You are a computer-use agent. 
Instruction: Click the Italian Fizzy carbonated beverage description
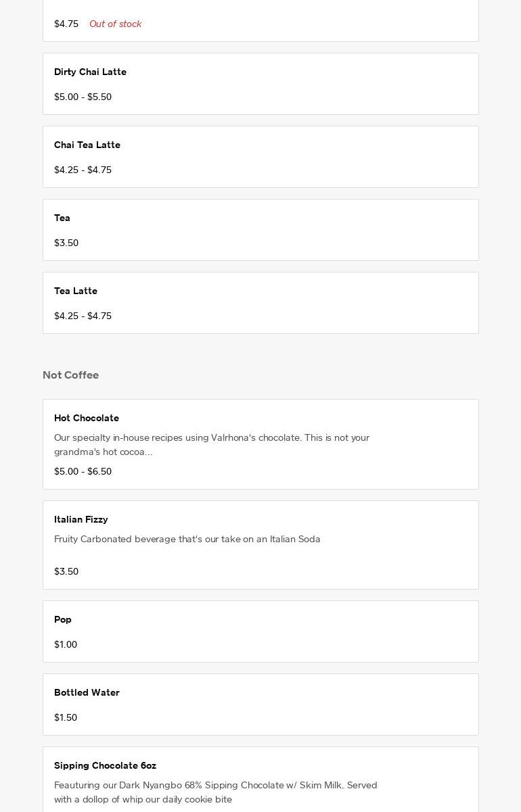[x=187, y=539]
